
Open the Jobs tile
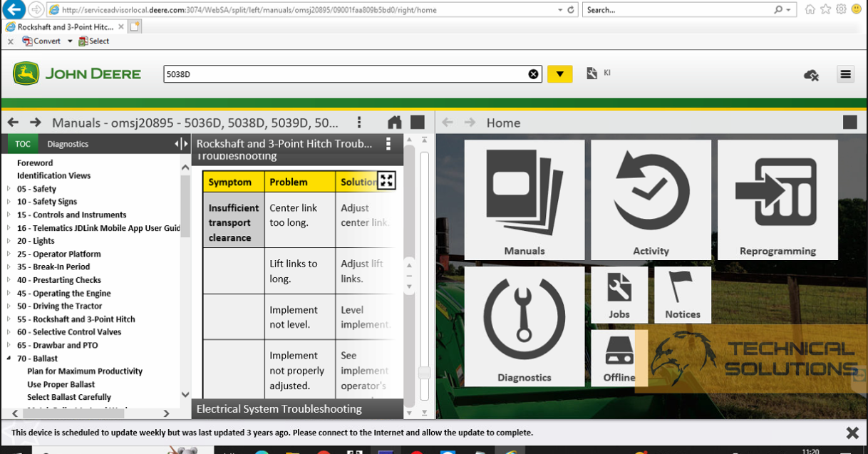tap(619, 294)
